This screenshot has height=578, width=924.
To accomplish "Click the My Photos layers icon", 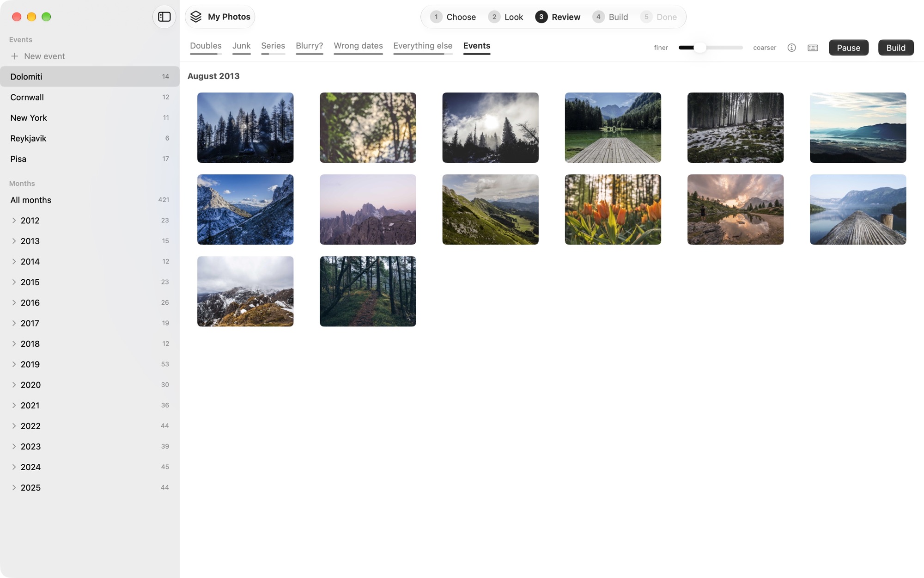I will (x=196, y=17).
